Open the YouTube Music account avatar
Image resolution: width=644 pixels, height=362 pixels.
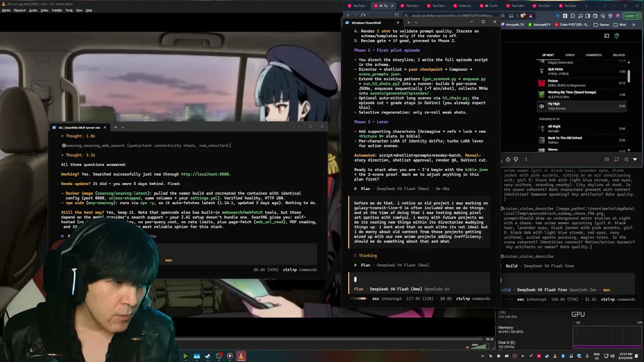pyautogui.click(x=616, y=36)
